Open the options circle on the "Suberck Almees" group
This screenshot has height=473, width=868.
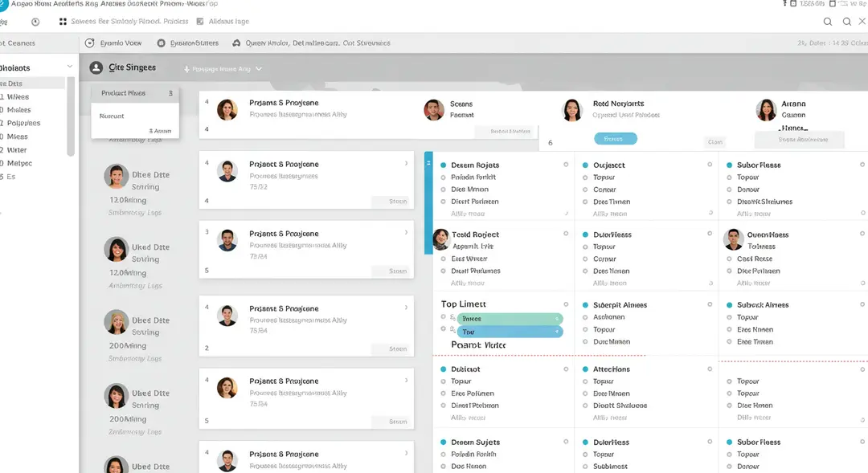point(862,304)
